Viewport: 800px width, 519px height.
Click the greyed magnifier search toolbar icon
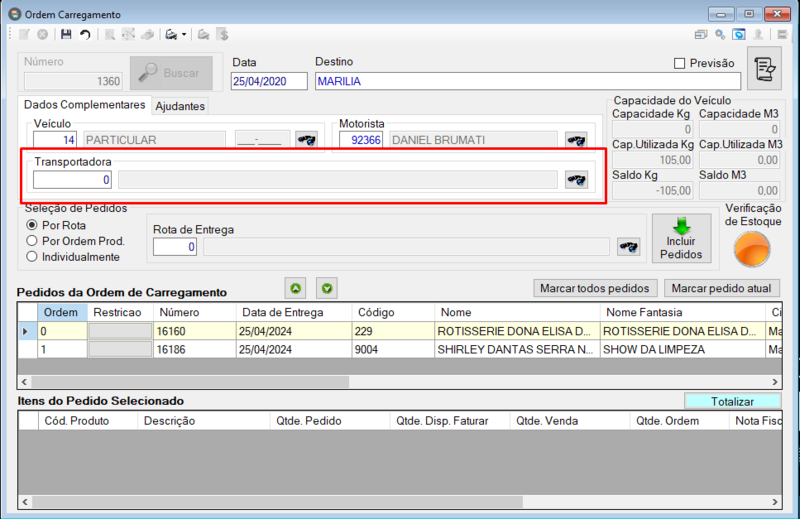(109, 35)
